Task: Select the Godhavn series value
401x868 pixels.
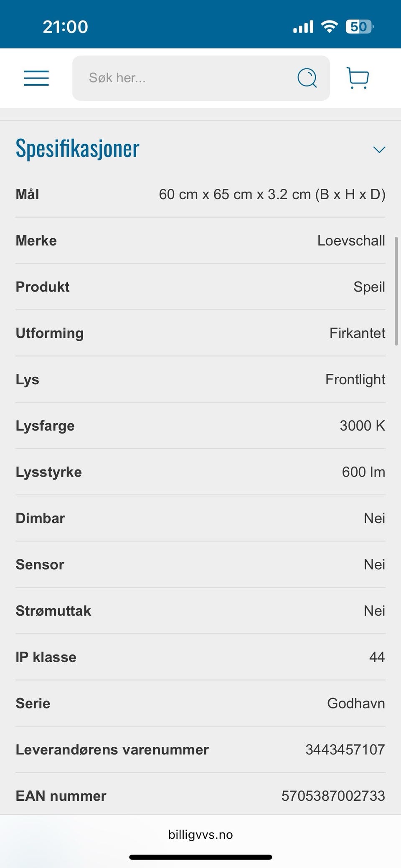Action: [356, 703]
